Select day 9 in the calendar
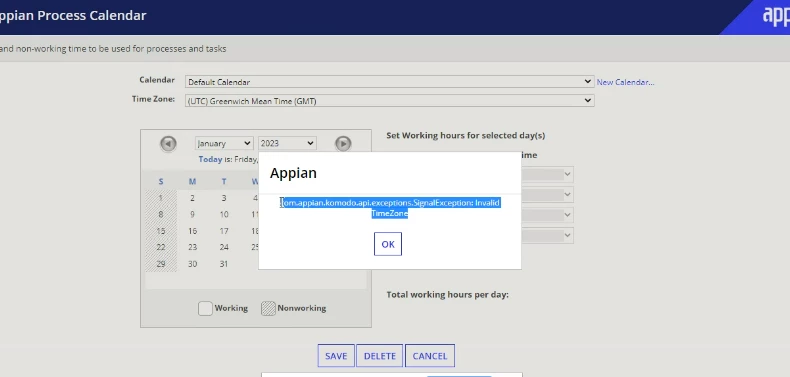Screen dimensions: 790x377 tap(192, 215)
